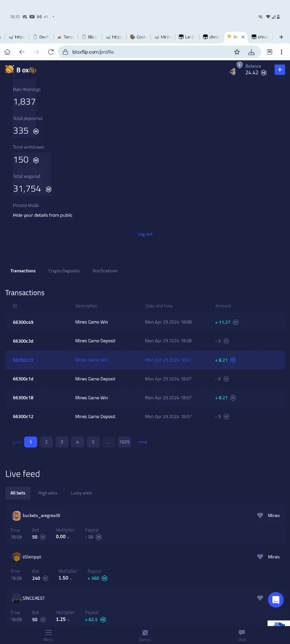This screenshot has height=644, width=290.
Task: Switch to the DevTi browser tab
Action: point(41,37)
